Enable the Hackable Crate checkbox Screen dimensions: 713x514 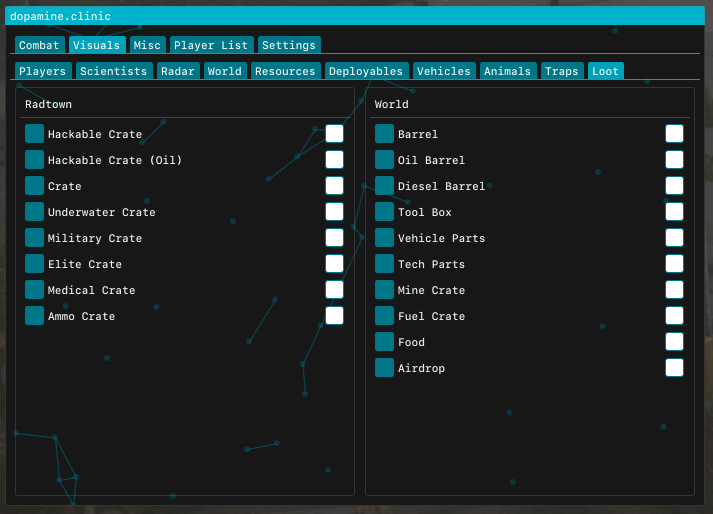click(x=334, y=134)
